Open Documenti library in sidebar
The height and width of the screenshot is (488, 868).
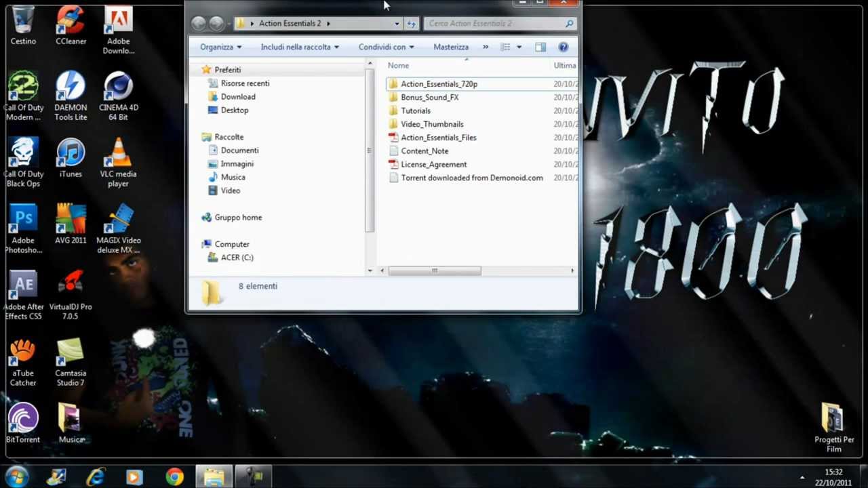point(239,150)
